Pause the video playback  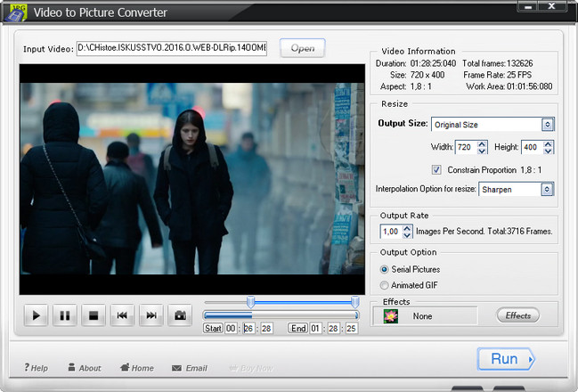tap(65, 314)
